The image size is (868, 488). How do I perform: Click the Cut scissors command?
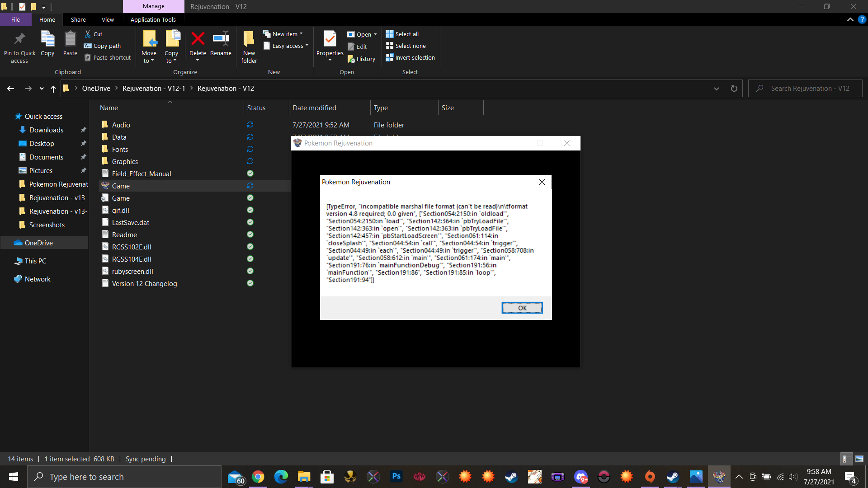click(94, 34)
